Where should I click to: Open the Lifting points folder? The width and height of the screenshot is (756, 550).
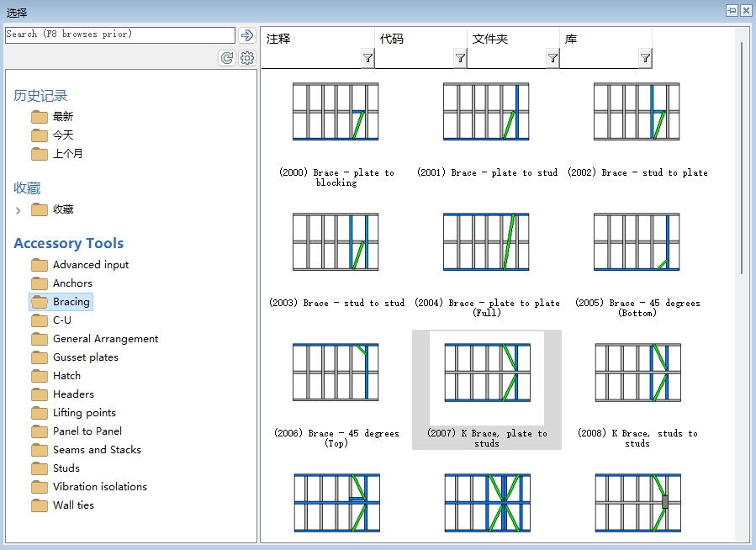click(73, 413)
